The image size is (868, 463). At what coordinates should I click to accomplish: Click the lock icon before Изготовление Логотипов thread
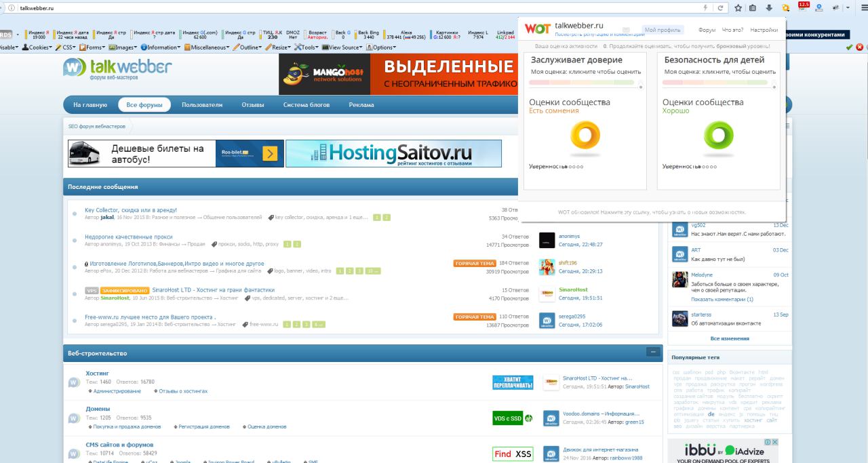[86, 264]
